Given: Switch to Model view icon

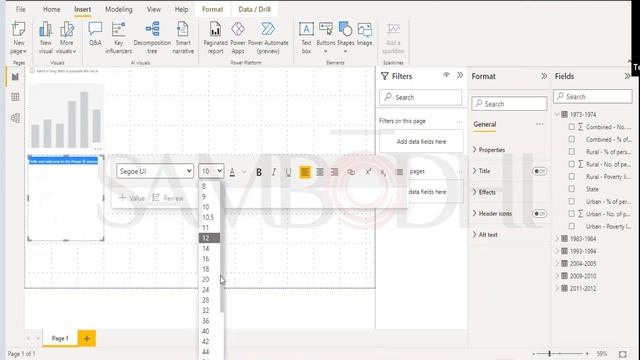Looking at the screenshot, I should (x=15, y=118).
